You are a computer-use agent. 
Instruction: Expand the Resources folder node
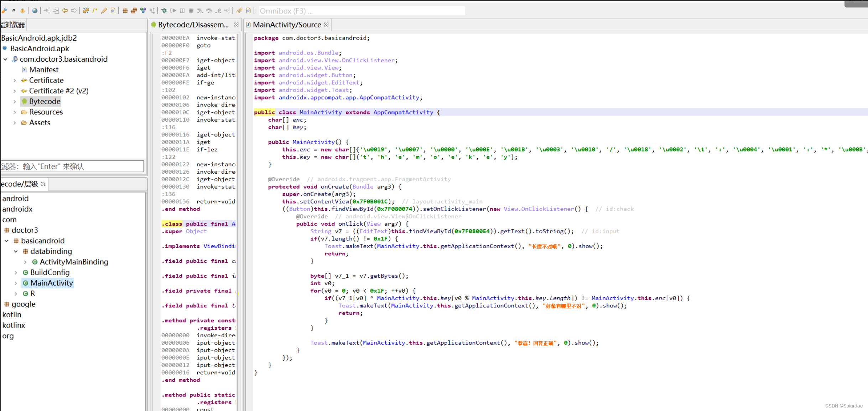15,112
